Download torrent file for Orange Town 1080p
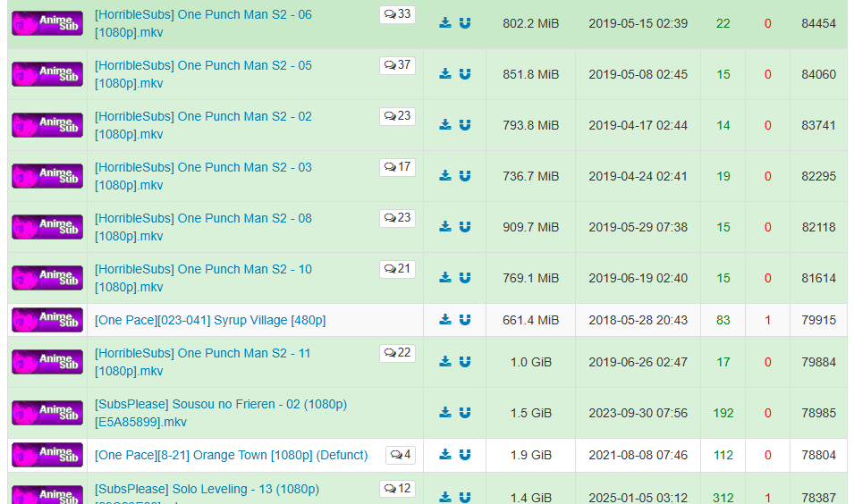The image size is (854, 504). (445, 455)
